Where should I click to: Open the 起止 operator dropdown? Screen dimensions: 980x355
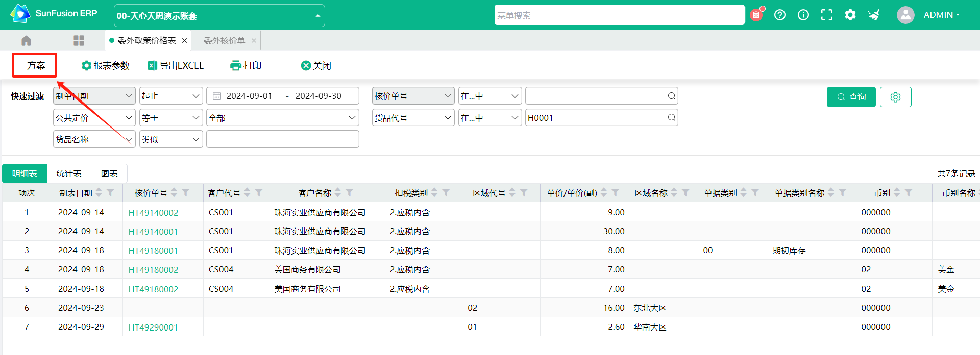(171, 96)
